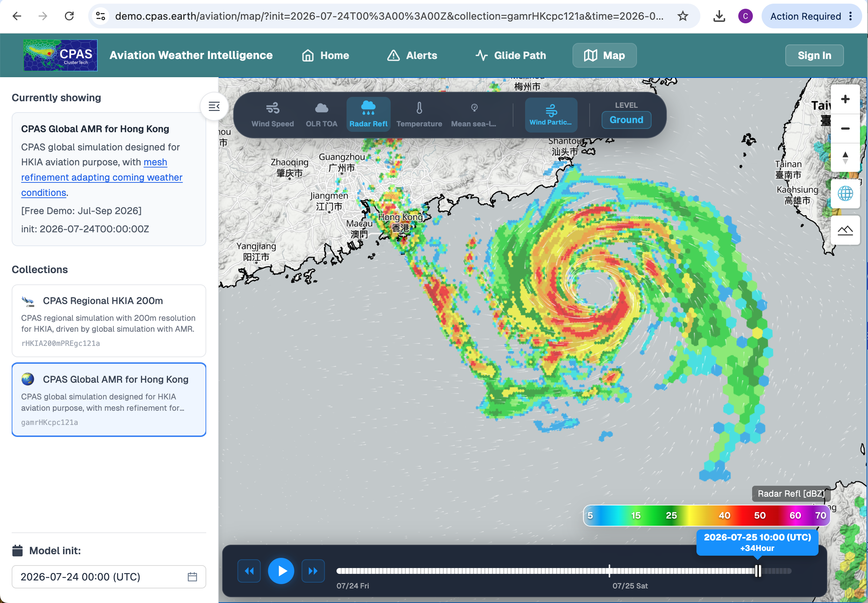Select CPAS Regional HKIA 200m collection
The image size is (868, 603).
[x=109, y=321]
